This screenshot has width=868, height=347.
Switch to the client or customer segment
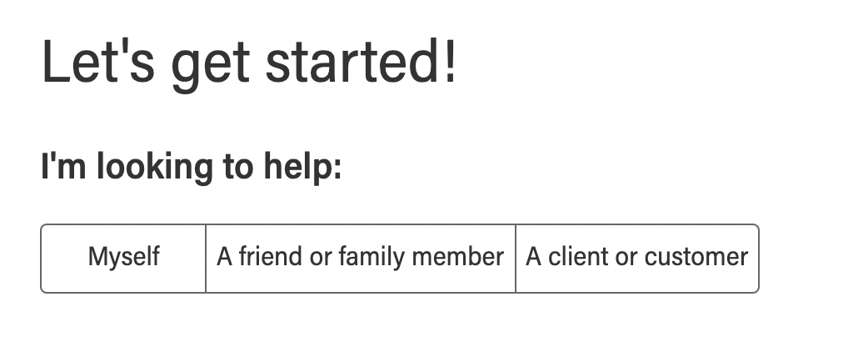[x=636, y=258]
